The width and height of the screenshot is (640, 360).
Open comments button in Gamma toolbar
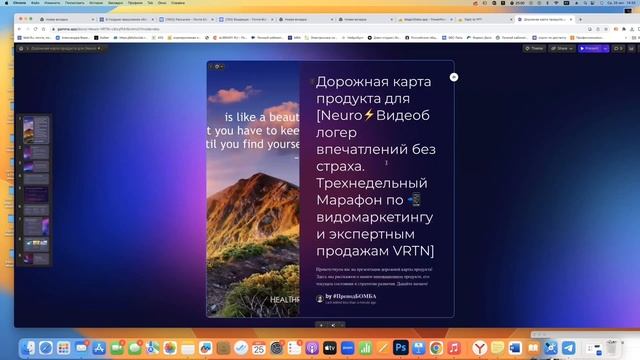618,49
